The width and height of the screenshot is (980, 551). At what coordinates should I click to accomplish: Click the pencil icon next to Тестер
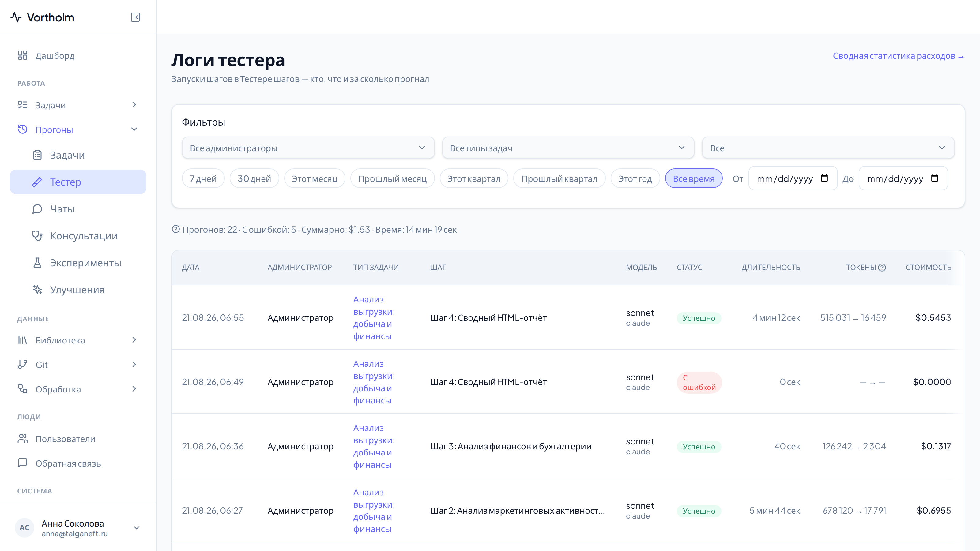pyautogui.click(x=37, y=182)
